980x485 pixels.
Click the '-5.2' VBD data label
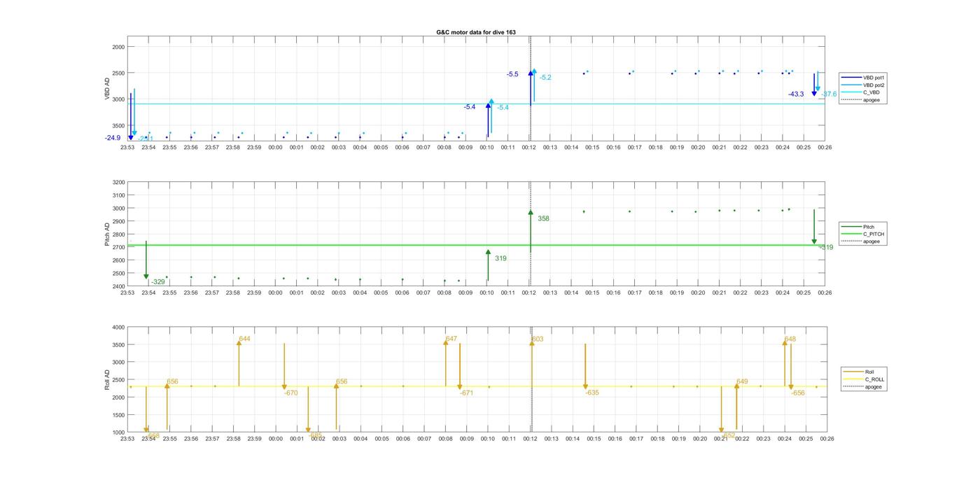coord(545,78)
